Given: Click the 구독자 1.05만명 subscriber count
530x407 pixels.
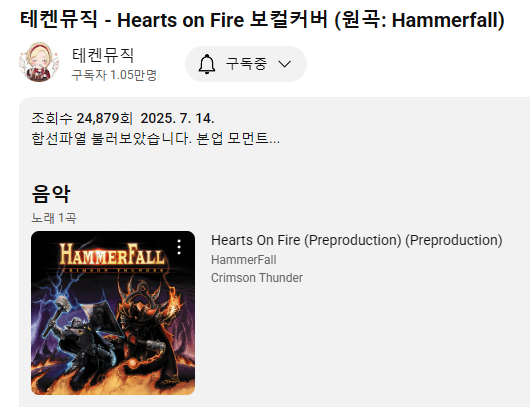Looking at the screenshot, I should (114, 75).
